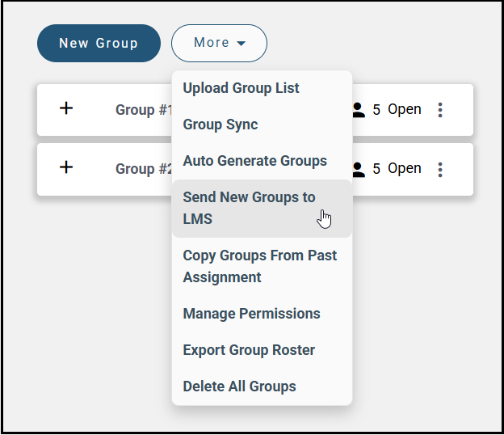Click the member icon on Group #2
The height and width of the screenshot is (435, 504).
click(359, 170)
